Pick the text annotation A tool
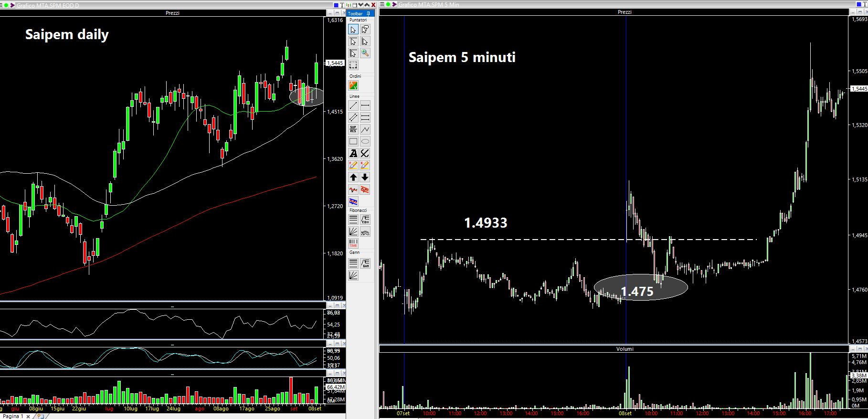This screenshot has height=419, width=868. 353,153
